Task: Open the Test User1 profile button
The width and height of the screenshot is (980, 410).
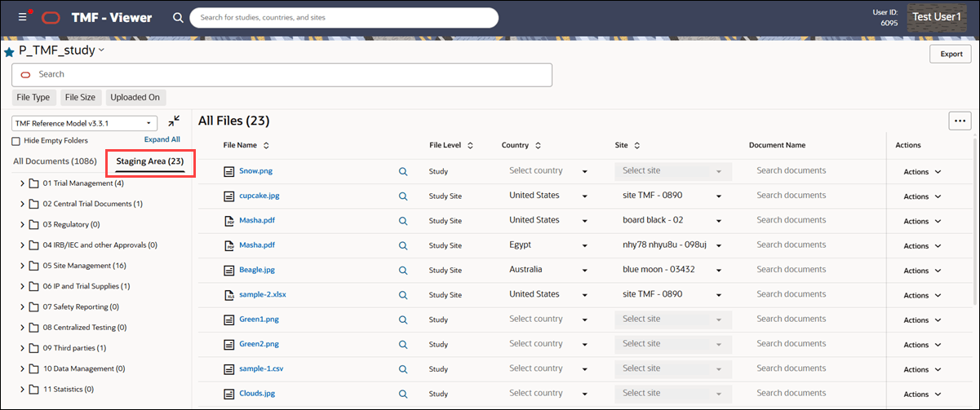Action: point(937,17)
